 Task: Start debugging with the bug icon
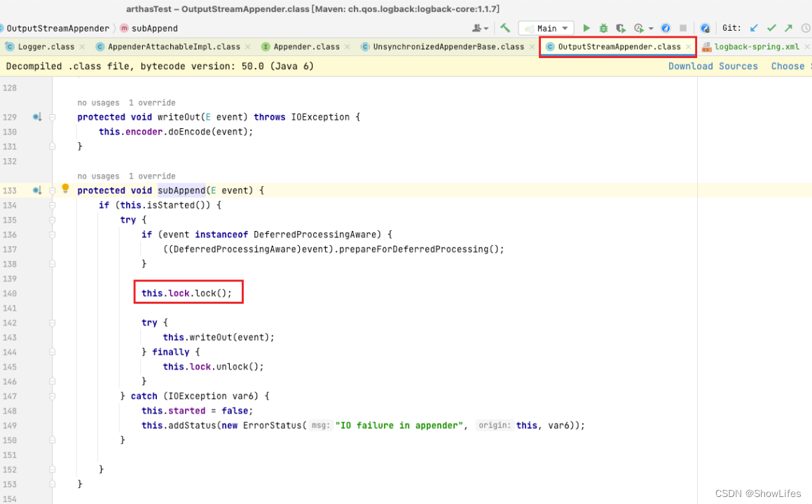pyautogui.click(x=603, y=27)
